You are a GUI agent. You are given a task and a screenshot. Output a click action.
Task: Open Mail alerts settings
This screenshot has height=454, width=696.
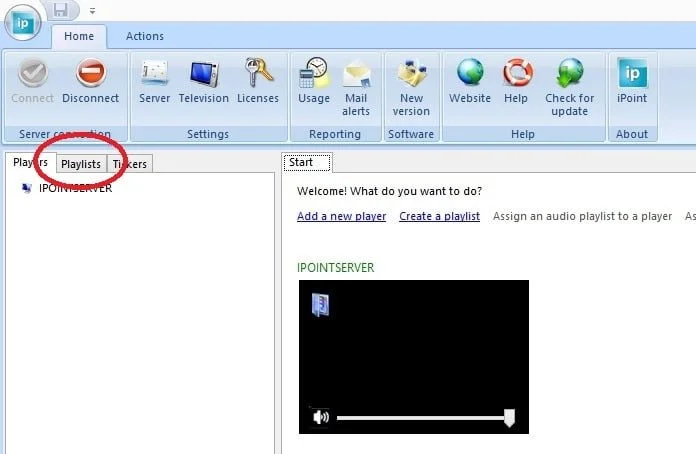click(356, 87)
